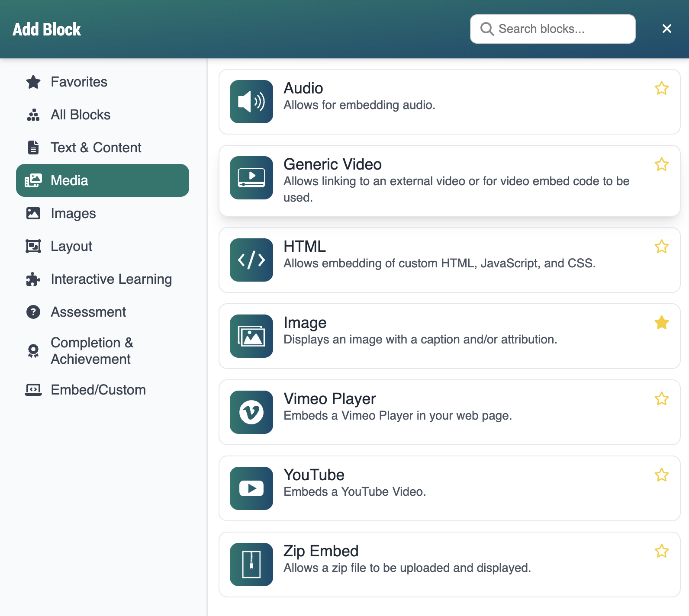This screenshot has width=689, height=616.
Task: Click the Embed/Custom laptop code icon
Action: (x=33, y=390)
